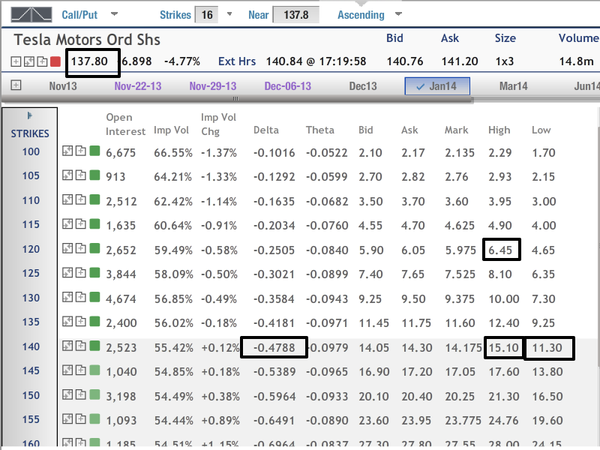The image size is (600, 450).
Task: Click the Tesla Ask price 141.20
Action: 460,62
